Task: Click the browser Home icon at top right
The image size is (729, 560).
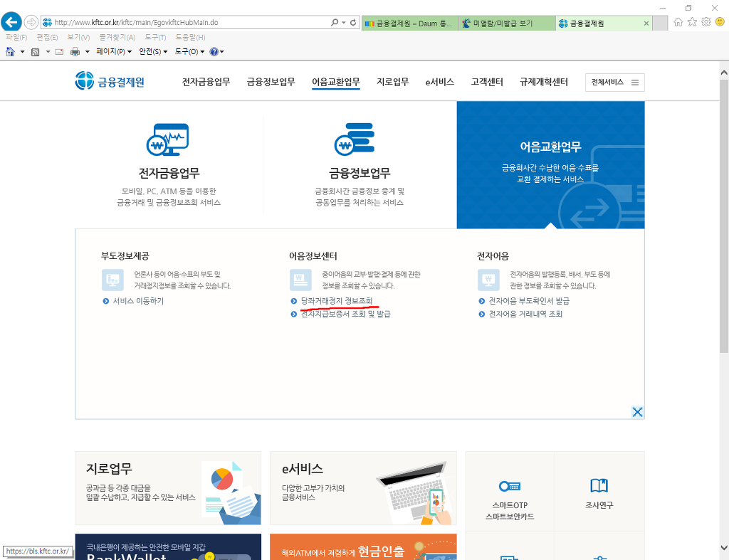Action: [x=678, y=22]
